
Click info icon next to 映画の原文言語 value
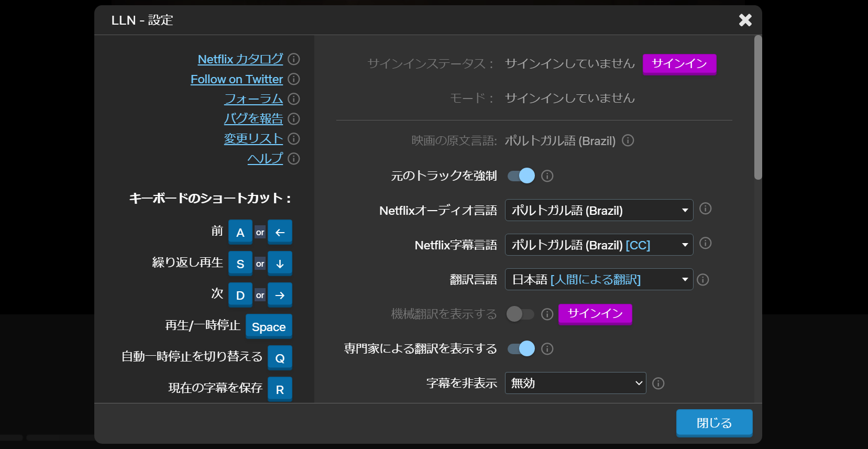click(x=628, y=140)
